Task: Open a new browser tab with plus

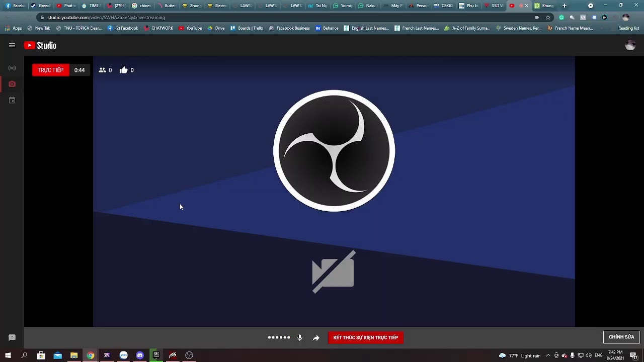Action: tap(565, 6)
